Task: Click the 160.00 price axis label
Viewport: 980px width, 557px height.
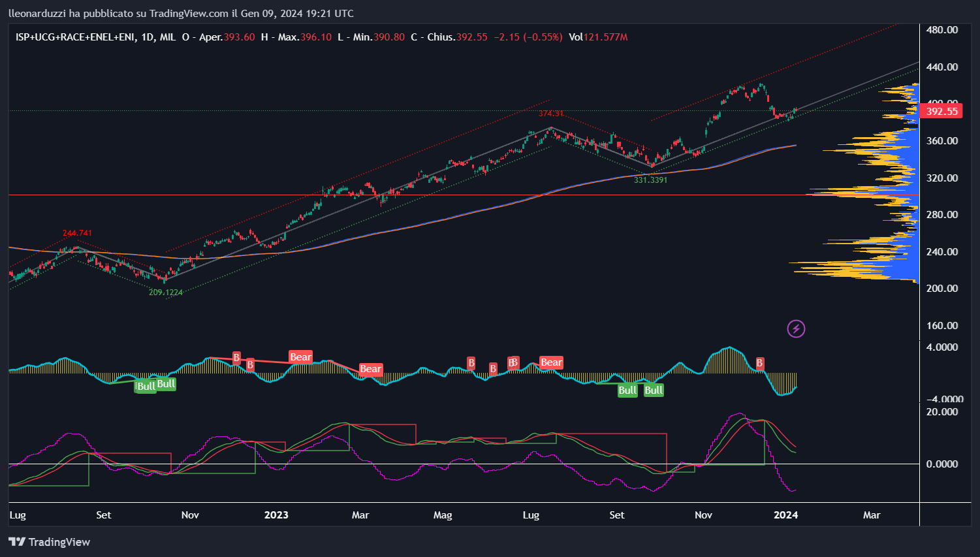Action: tap(942, 325)
